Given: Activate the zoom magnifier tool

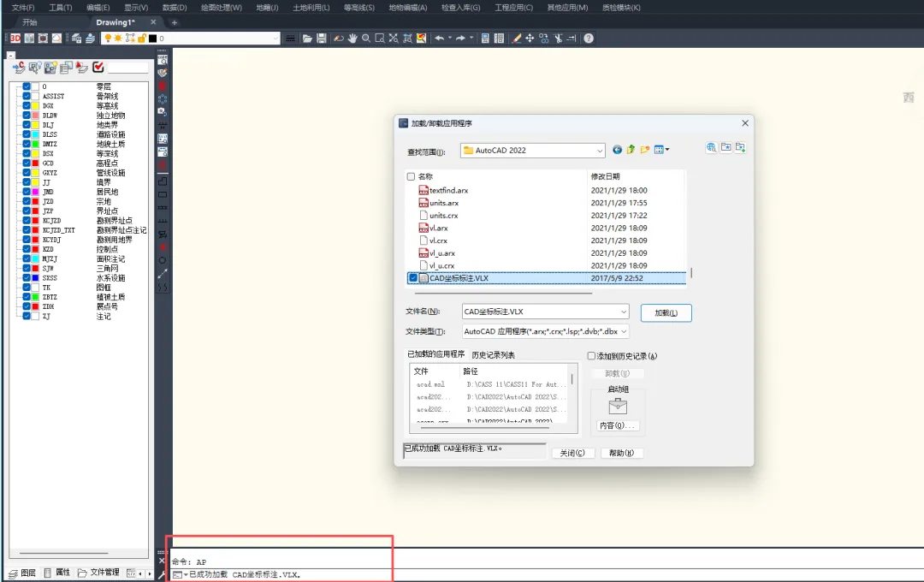Looking at the screenshot, I should click(366, 39).
